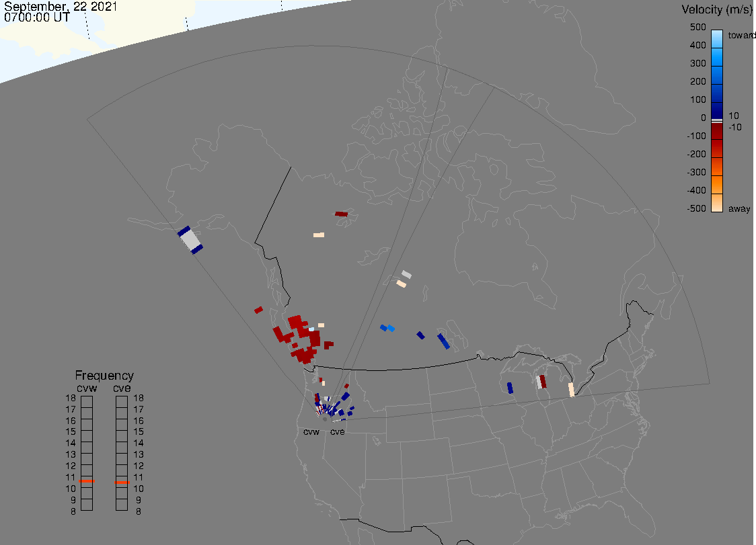Click the 'cve' header above frequency bar

[x=122, y=388]
